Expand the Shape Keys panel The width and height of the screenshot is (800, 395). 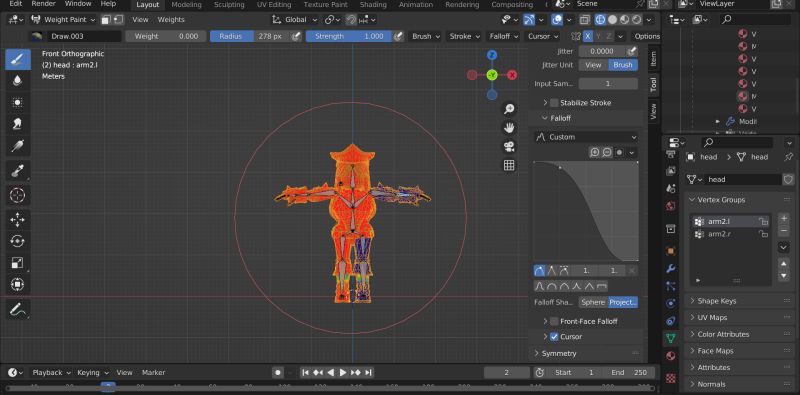(716, 301)
